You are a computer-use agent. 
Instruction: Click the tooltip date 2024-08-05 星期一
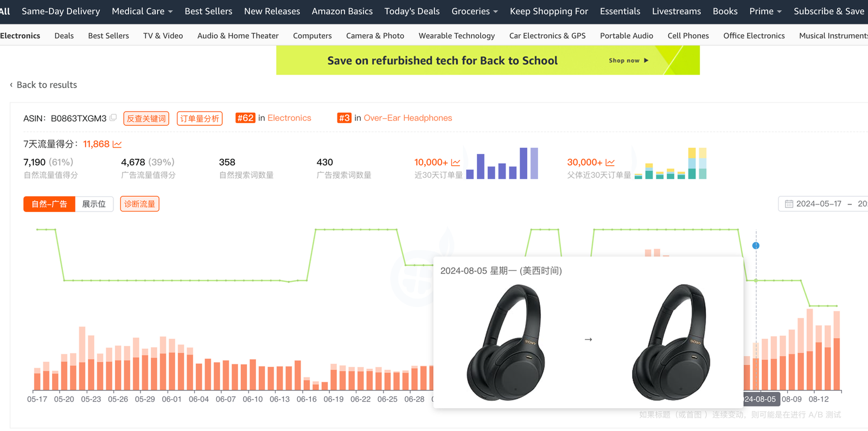click(x=501, y=271)
